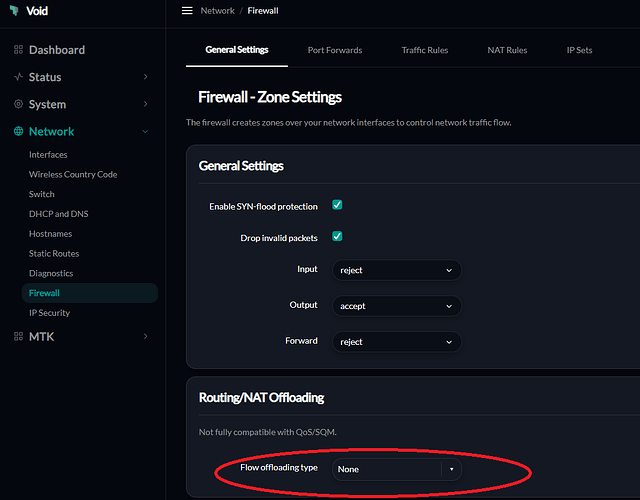The height and width of the screenshot is (500, 640).
Task: Go to DHCP and DNS page
Action: point(58,214)
